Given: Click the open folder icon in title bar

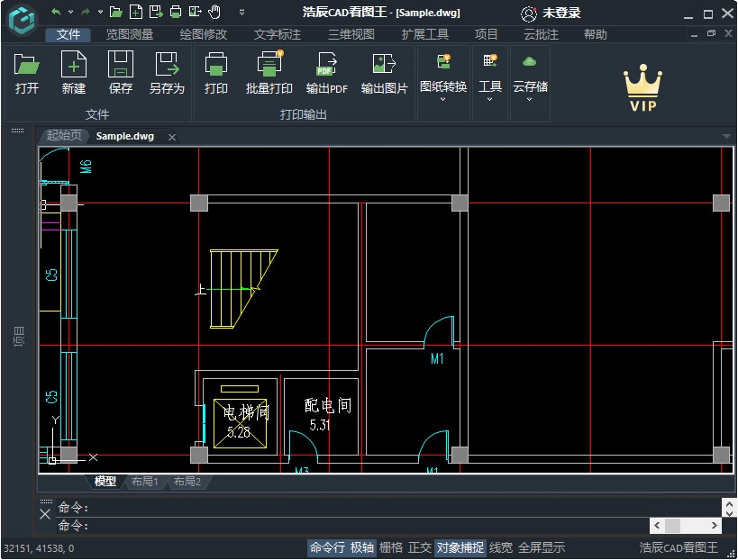Looking at the screenshot, I should click(115, 12).
